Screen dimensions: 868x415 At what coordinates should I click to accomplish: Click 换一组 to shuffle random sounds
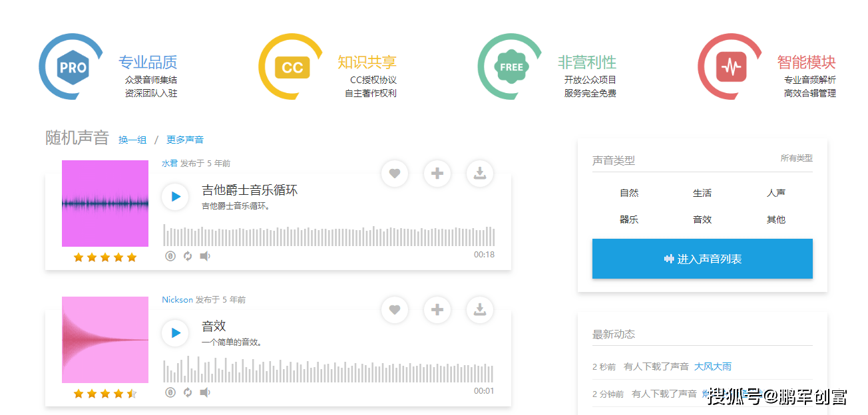[132, 140]
